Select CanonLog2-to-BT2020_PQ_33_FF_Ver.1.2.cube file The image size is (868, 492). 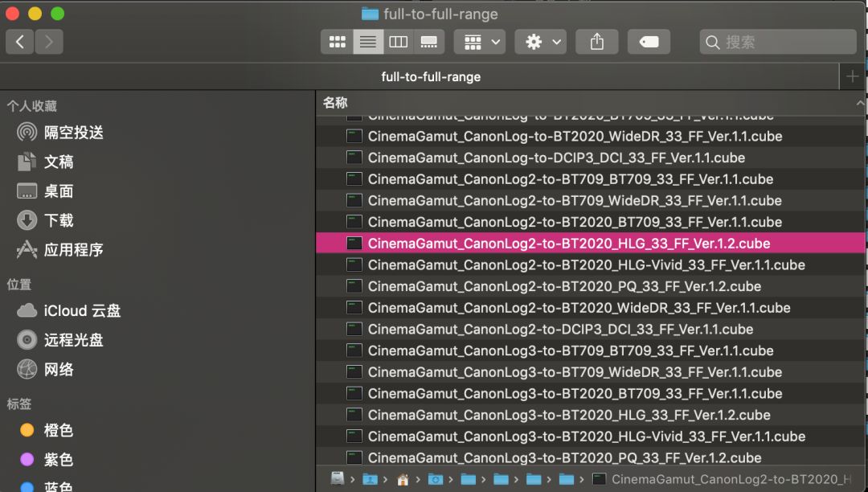coord(564,286)
